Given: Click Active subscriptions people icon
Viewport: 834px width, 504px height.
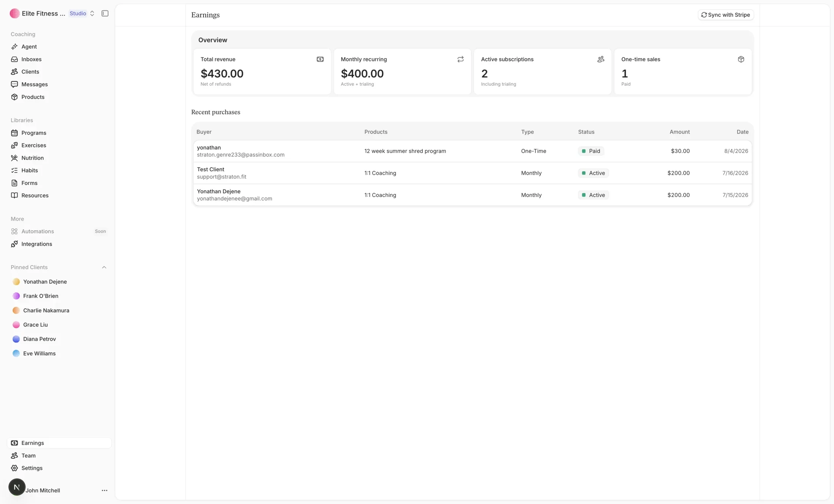Looking at the screenshot, I should click(601, 59).
